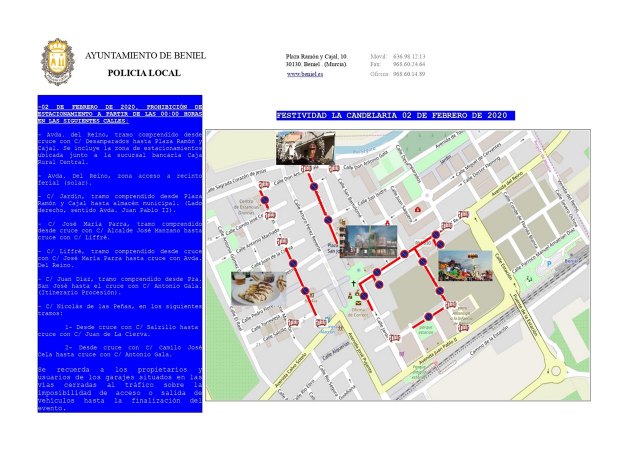This screenshot has height=452, width=640.
Task: Select the Plaza Ramón y Cajal address line
Action: (x=317, y=56)
